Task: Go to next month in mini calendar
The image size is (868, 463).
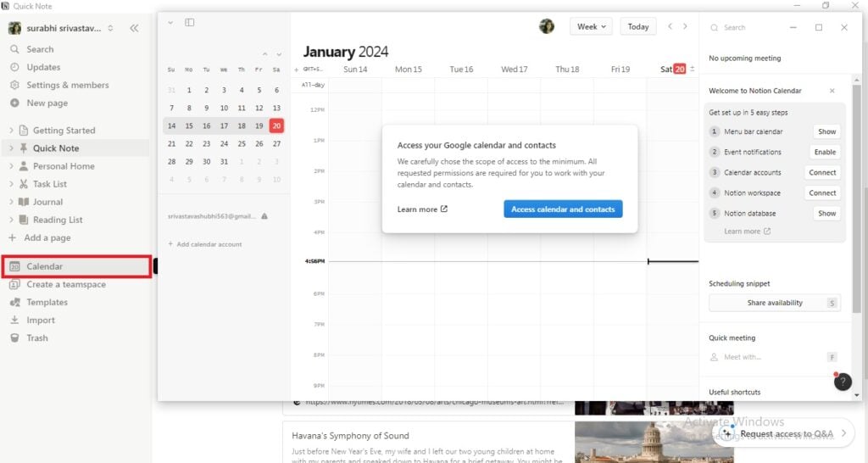Action: click(x=278, y=54)
